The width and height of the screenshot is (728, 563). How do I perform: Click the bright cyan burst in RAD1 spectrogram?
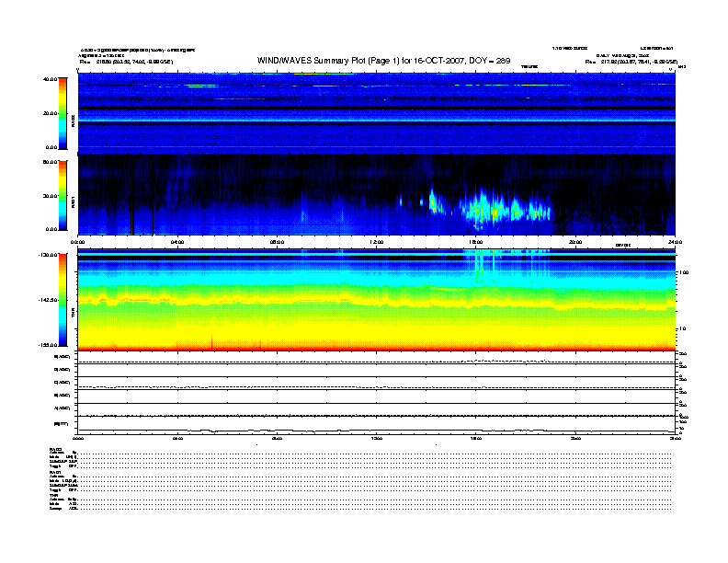(x=504, y=209)
